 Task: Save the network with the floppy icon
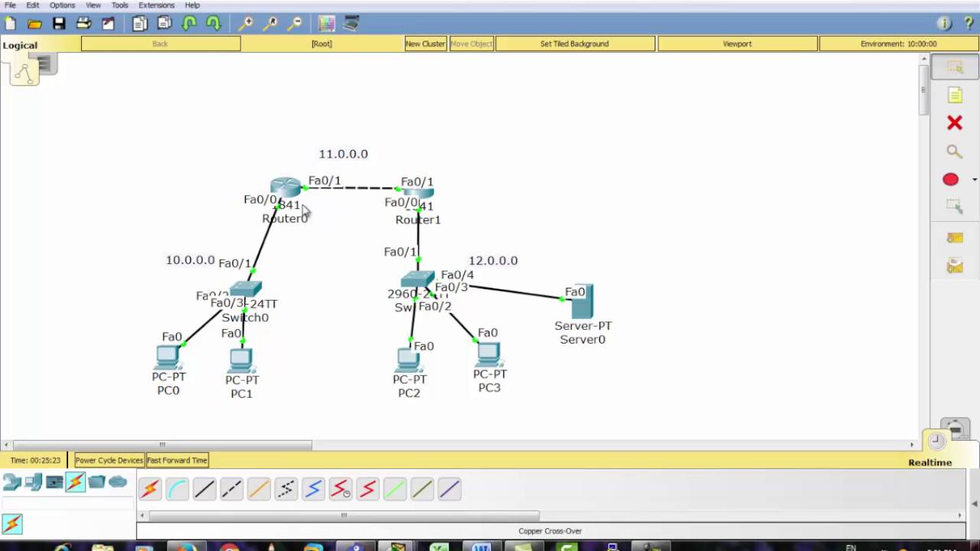pyautogui.click(x=59, y=24)
